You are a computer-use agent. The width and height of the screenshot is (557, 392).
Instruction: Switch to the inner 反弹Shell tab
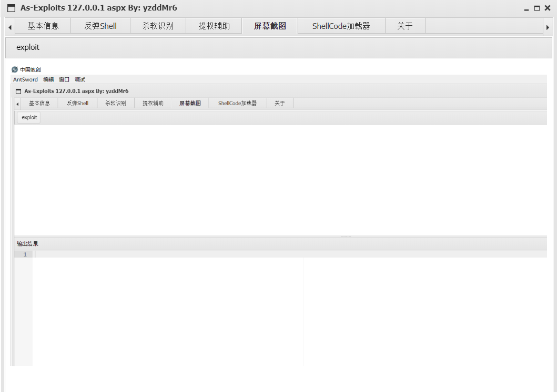coord(78,103)
